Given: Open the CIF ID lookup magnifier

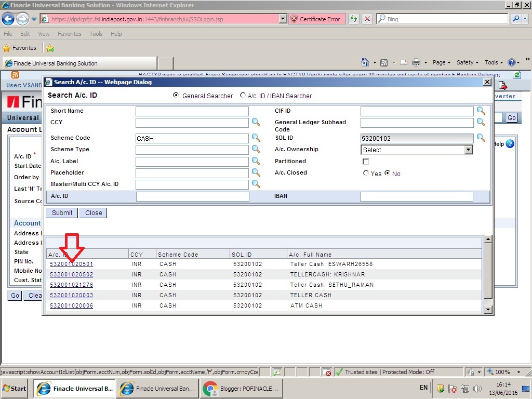Looking at the screenshot, I should (481, 111).
